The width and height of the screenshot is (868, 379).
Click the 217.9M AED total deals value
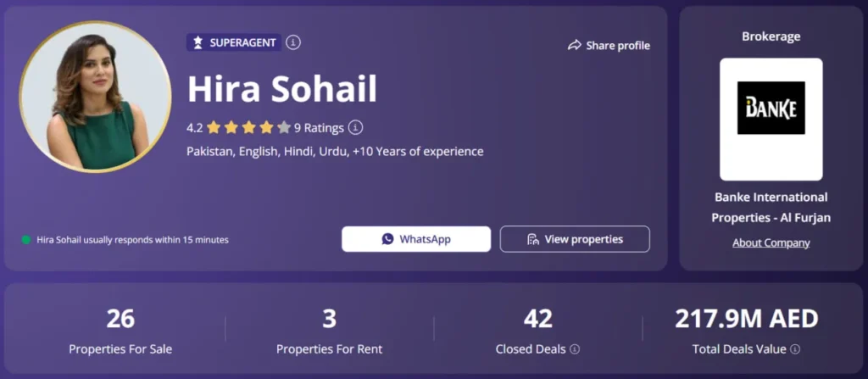pos(746,320)
